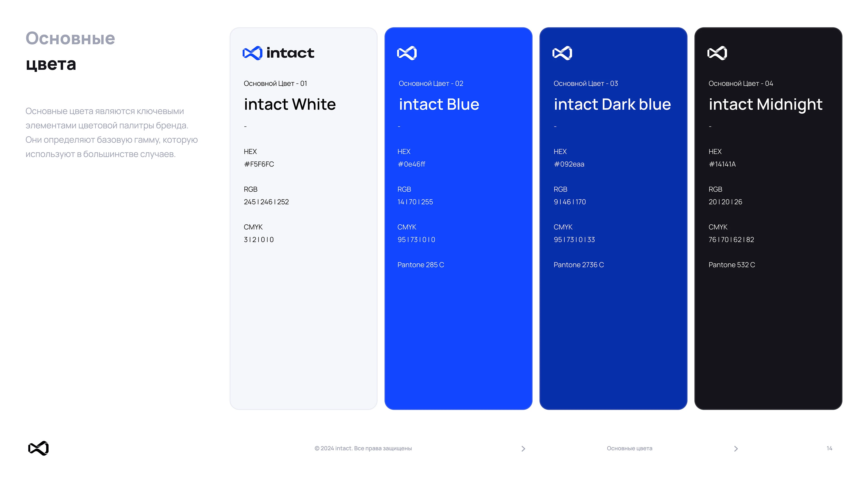Image resolution: width=868 pixels, height=488 pixels.
Task: Click the #0e46ff HEX value
Action: coord(411,164)
